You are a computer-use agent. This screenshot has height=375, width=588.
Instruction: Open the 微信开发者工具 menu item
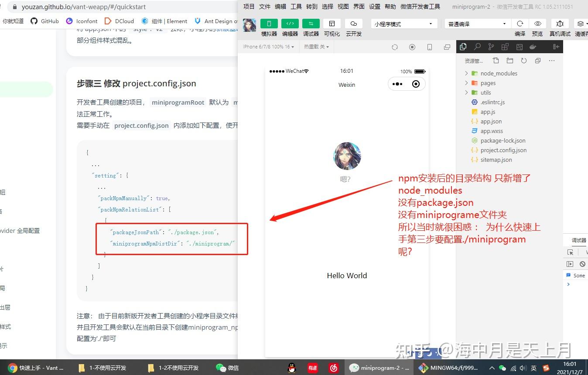pyautogui.click(x=420, y=7)
